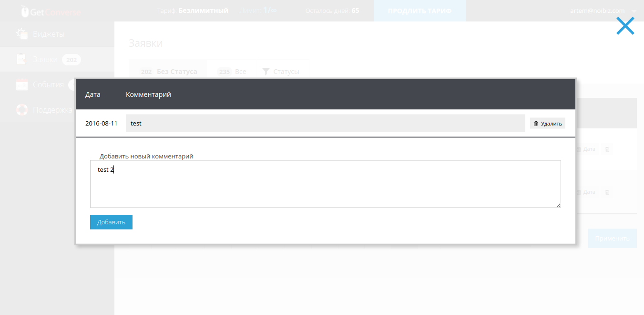The image size is (644, 315).
Task: Click the artem@noibiz.com account email
Action: tap(597, 10)
